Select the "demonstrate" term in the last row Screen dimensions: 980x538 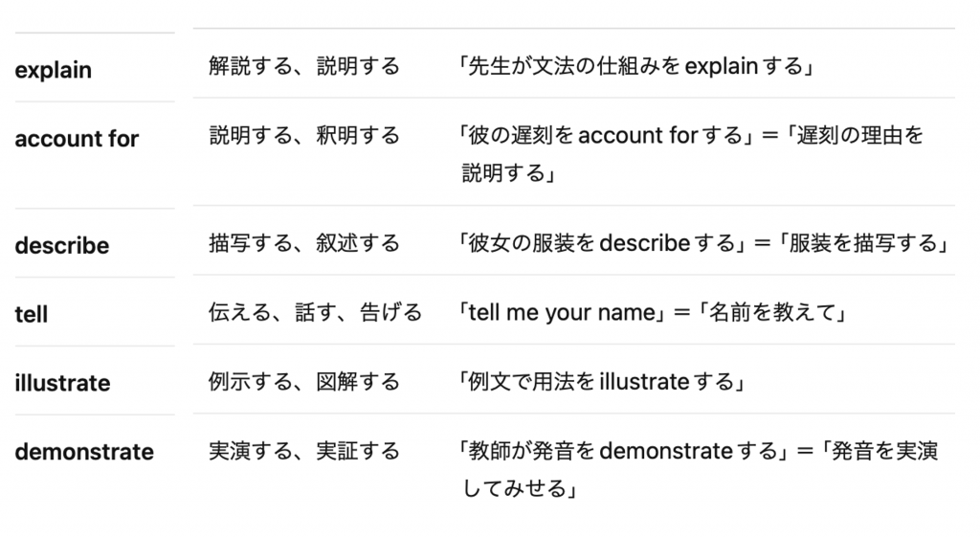point(84,452)
